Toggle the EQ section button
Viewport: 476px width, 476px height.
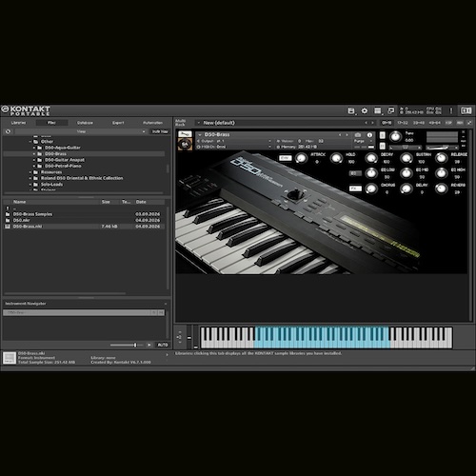tap(355, 173)
